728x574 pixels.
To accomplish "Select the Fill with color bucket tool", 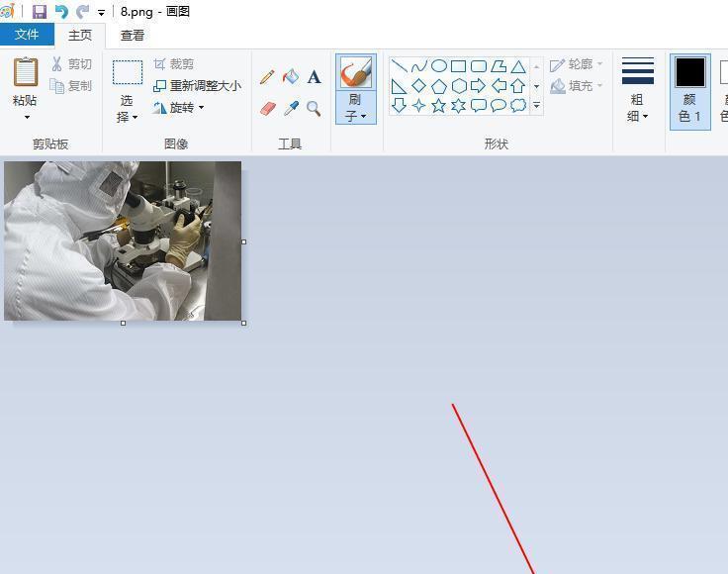I will [x=291, y=76].
